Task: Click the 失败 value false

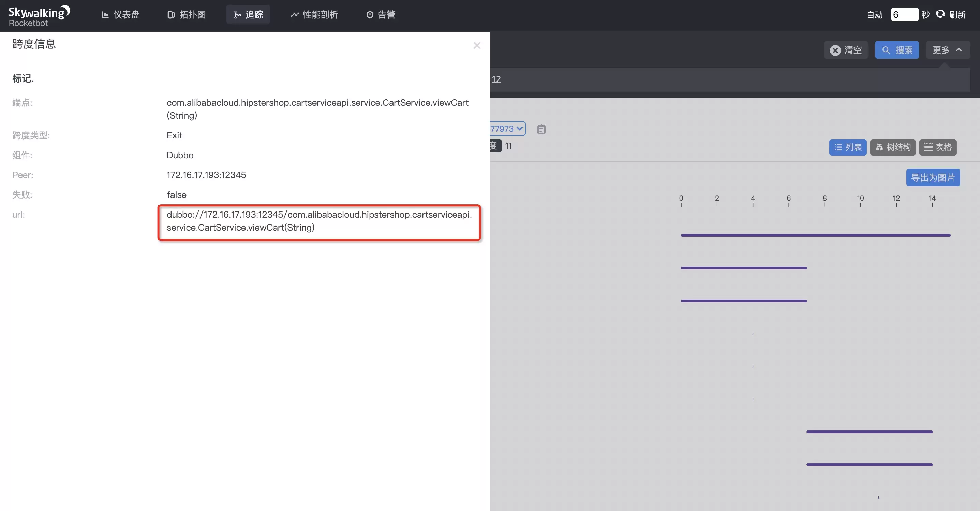Action: tap(177, 194)
